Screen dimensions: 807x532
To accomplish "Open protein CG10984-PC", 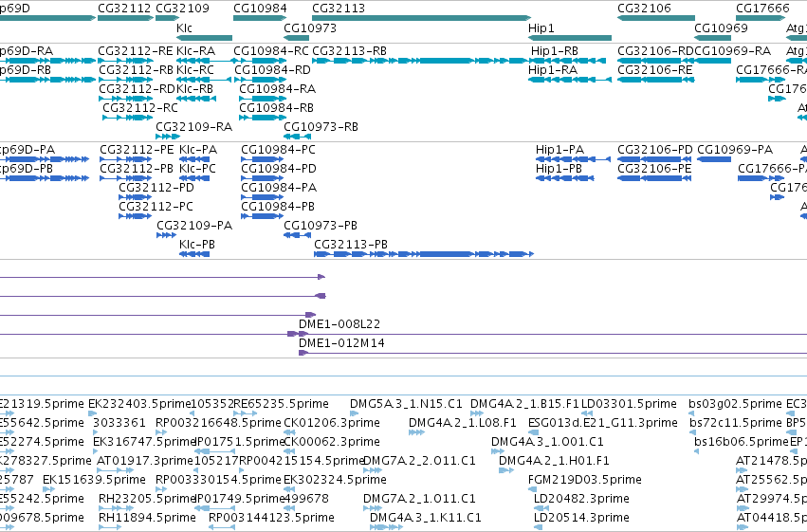I will 262,159.
